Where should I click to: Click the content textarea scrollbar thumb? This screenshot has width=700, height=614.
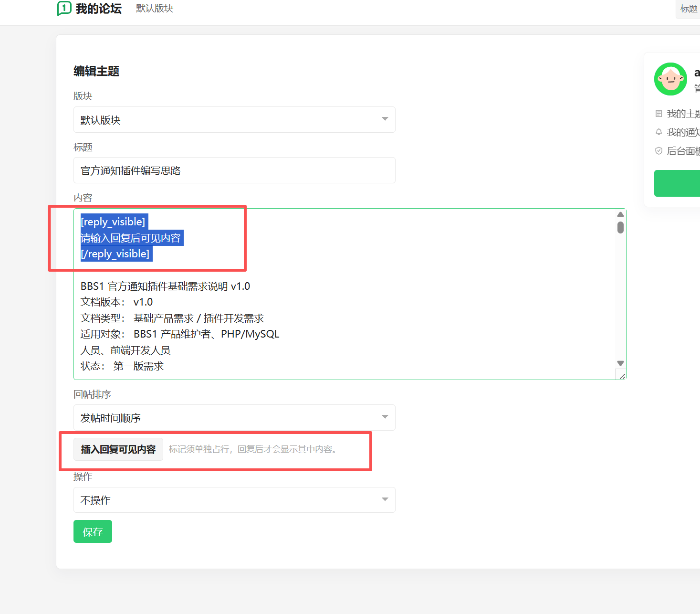620,227
